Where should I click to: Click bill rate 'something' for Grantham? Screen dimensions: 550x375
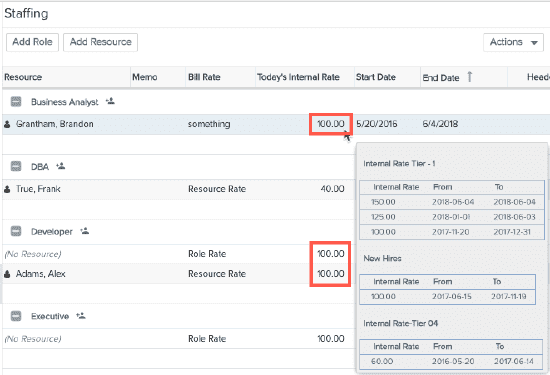(209, 124)
